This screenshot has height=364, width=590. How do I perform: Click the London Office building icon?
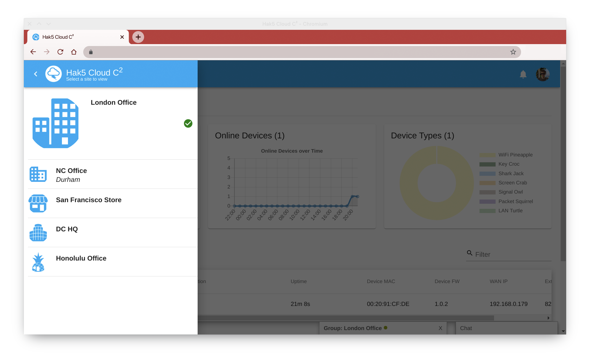tap(56, 123)
